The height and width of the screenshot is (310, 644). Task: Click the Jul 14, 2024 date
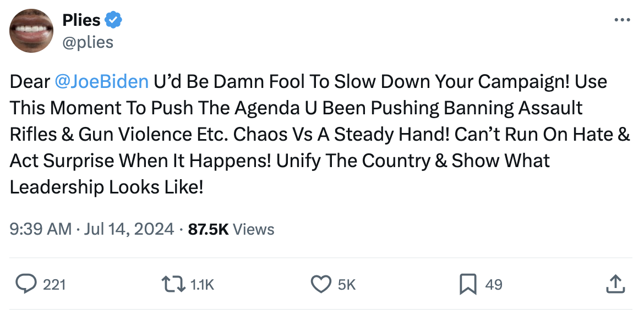tap(129, 229)
